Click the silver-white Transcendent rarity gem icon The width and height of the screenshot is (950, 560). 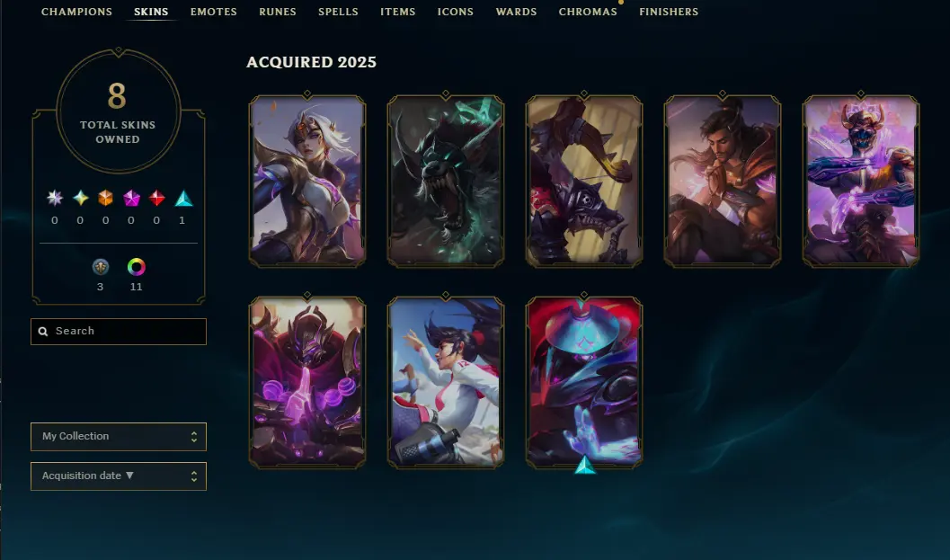click(55, 198)
